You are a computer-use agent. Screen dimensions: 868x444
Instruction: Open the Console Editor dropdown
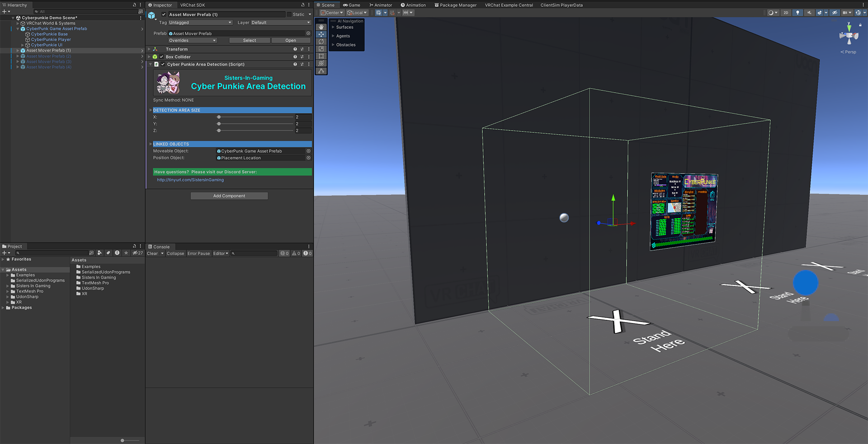tap(221, 253)
